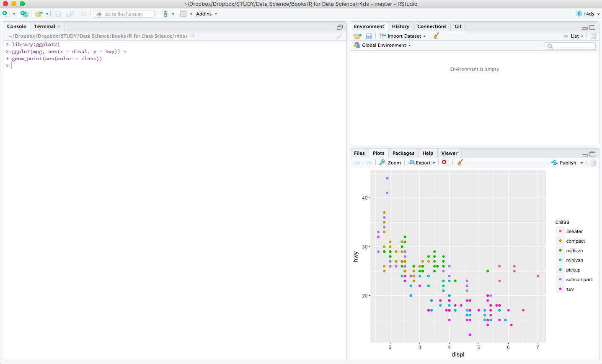Open the Git tab
The height and width of the screenshot is (364, 602).
click(458, 26)
